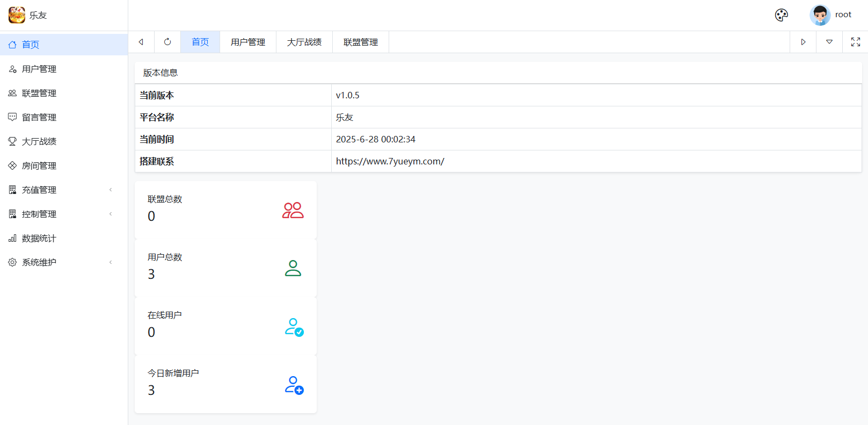This screenshot has width=868, height=425.
Task: Select the 联盟管理 tab
Action: (361, 42)
